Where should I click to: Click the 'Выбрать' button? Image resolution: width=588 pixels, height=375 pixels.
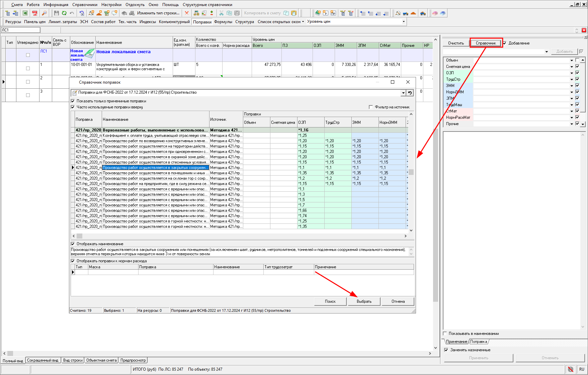click(x=364, y=301)
